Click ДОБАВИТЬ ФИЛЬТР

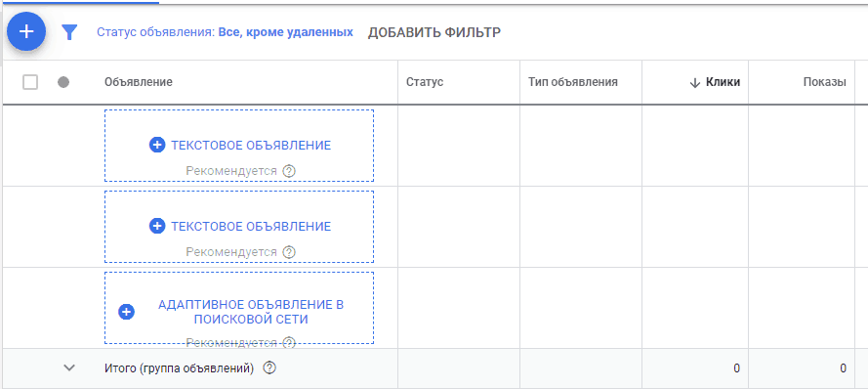click(434, 32)
